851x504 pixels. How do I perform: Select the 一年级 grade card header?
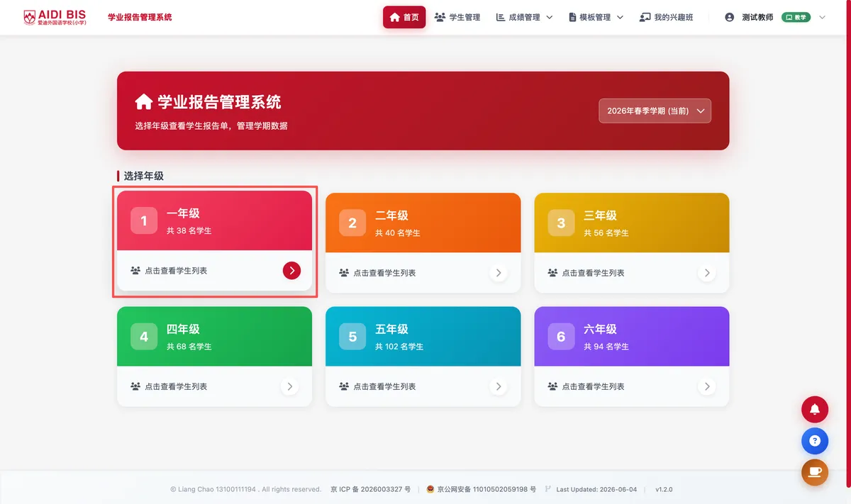[214, 220]
